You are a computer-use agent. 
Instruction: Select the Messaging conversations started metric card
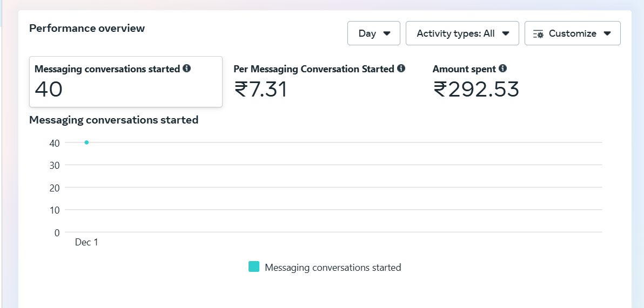pyautogui.click(x=126, y=81)
